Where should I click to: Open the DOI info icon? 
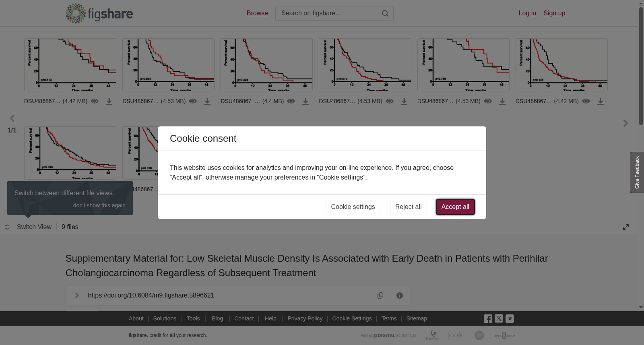pyautogui.click(x=400, y=295)
